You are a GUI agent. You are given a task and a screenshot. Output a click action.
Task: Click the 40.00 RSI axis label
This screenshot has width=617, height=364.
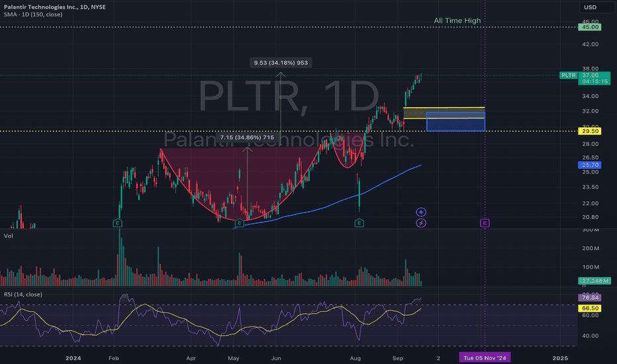(591, 336)
